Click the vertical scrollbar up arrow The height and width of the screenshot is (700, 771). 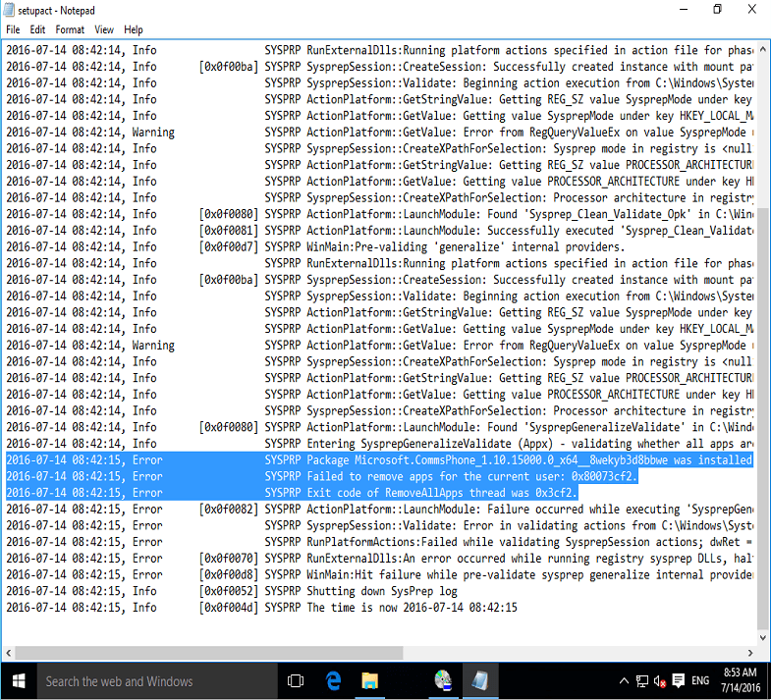(x=762, y=50)
